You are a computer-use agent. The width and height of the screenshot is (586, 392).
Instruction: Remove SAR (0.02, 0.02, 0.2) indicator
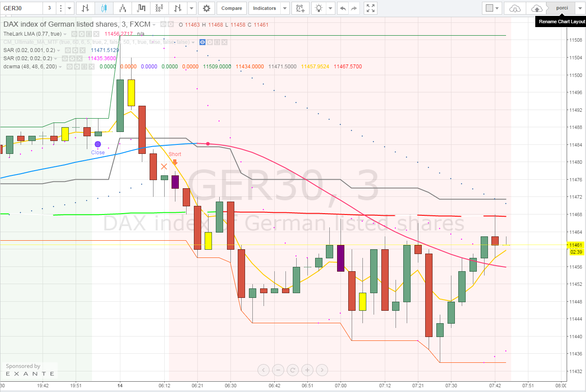click(79, 58)
